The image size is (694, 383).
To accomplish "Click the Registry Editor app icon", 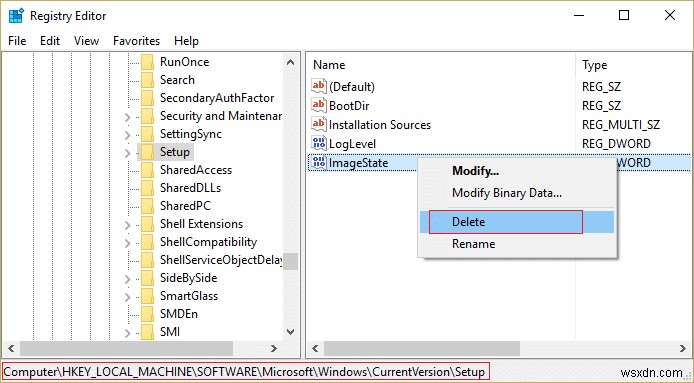I will (16, 15).
